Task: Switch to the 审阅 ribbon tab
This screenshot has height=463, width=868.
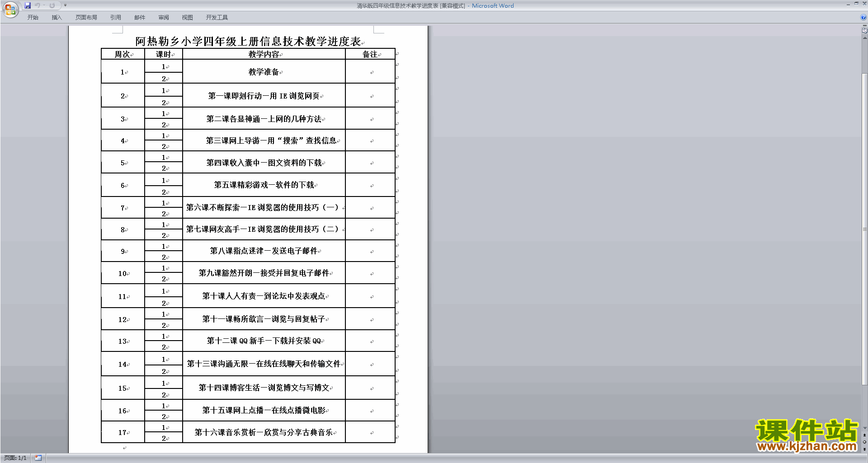Action: coord(164,18)
